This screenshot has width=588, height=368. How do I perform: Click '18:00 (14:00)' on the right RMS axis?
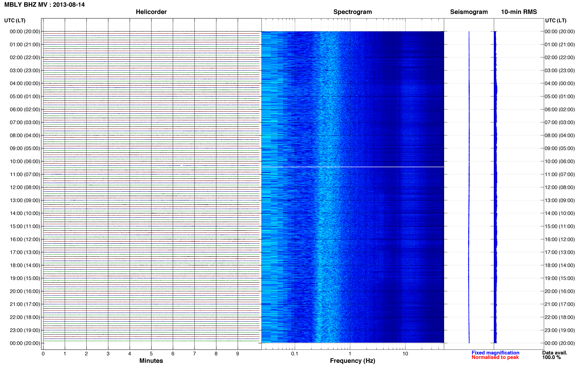(560, 265)
